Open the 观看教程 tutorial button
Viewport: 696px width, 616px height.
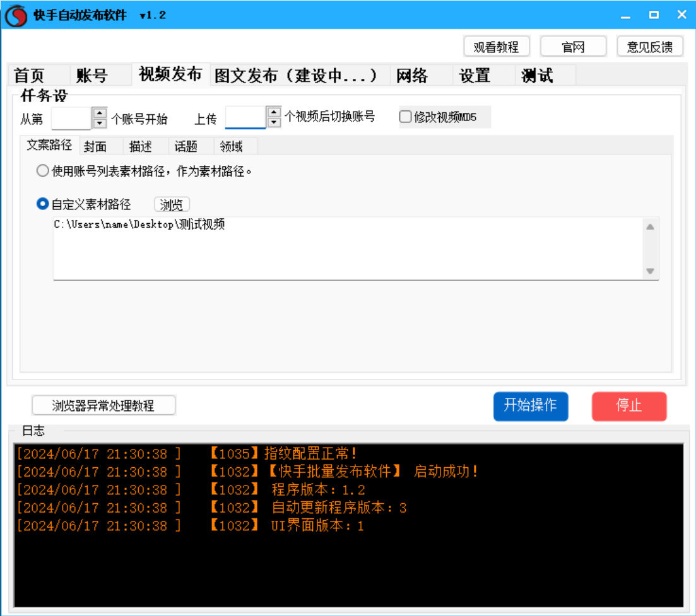click(496, 47)
